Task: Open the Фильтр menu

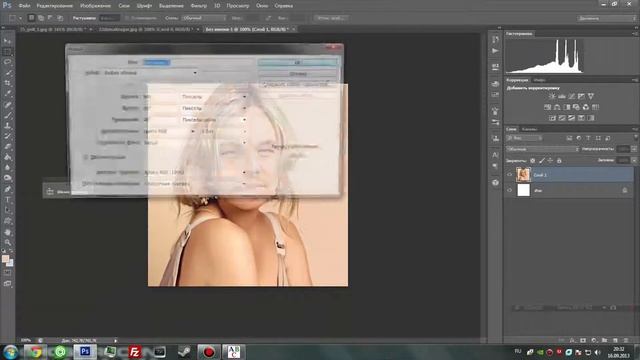Action: coord(199,6)
